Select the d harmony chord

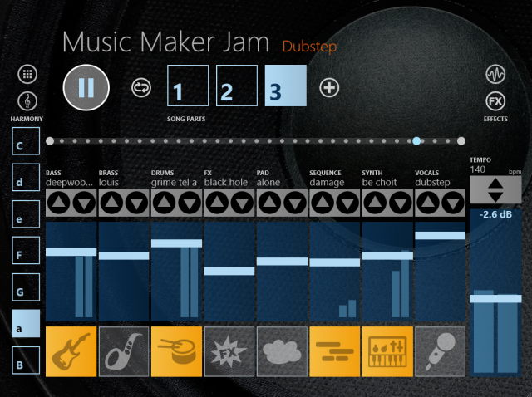click(x=26, y=177)
